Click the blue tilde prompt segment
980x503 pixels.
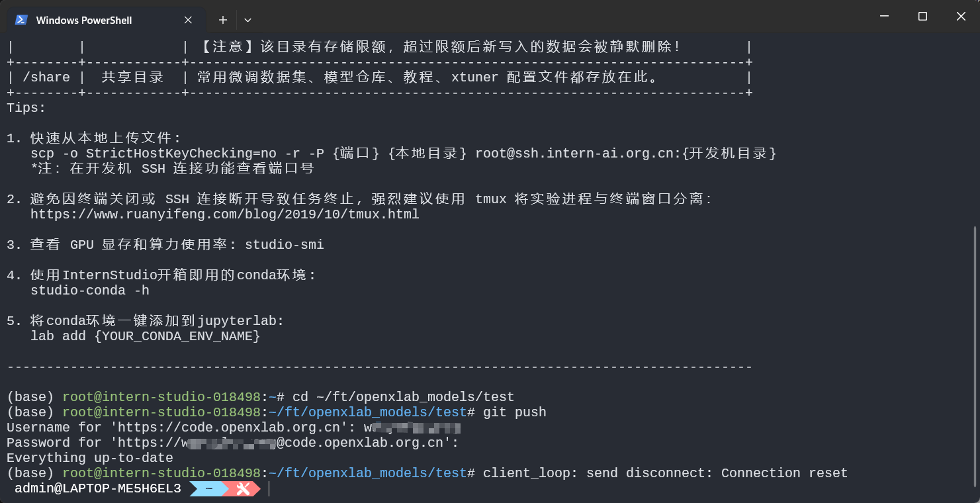pos(208,489)
